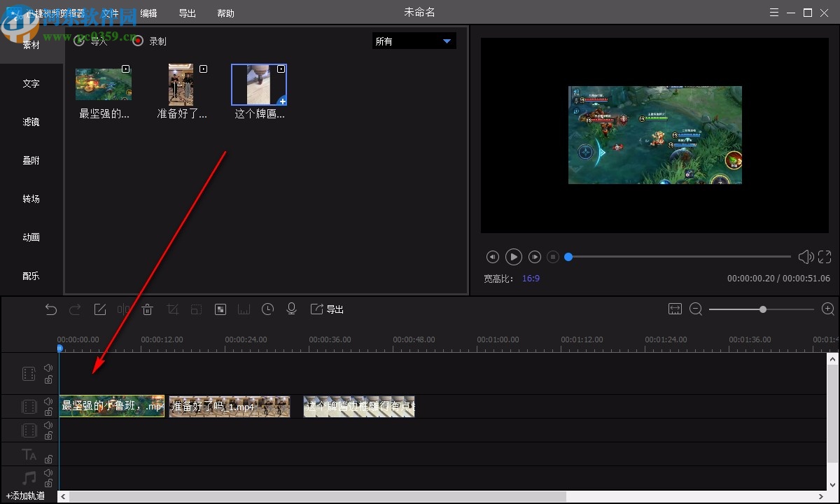Record a voiceover with the microphone icon
This screenshot has height=504, width=840.
coord(291,309)
